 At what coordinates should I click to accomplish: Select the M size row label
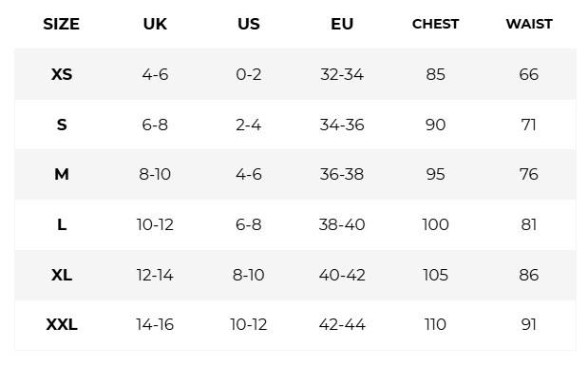click(62, 174)
